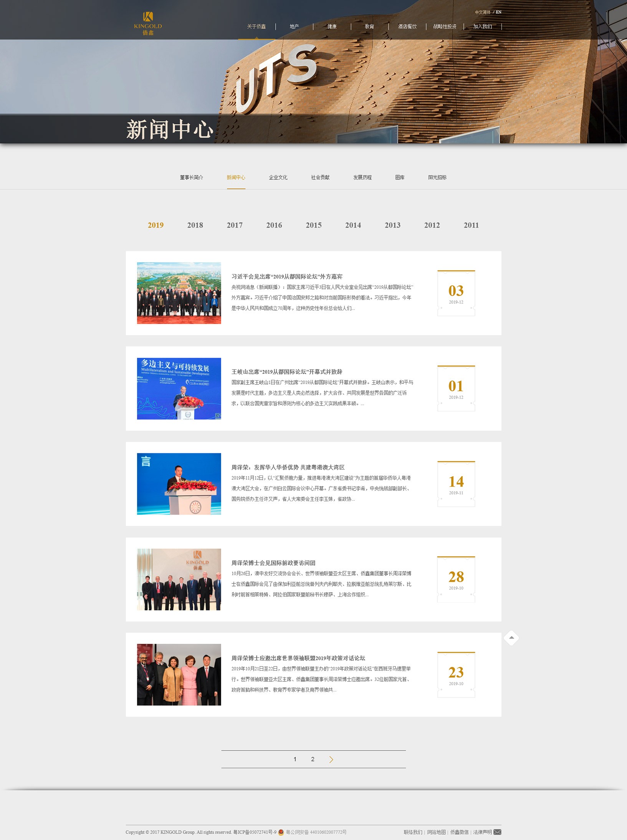Click the scroll-to-top arrow button

tap(511, 638)
